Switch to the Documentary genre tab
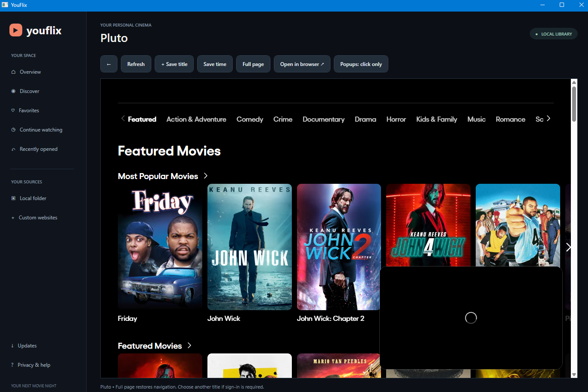The width and height of the screenshot is (588, 392). tap(324, 119)
